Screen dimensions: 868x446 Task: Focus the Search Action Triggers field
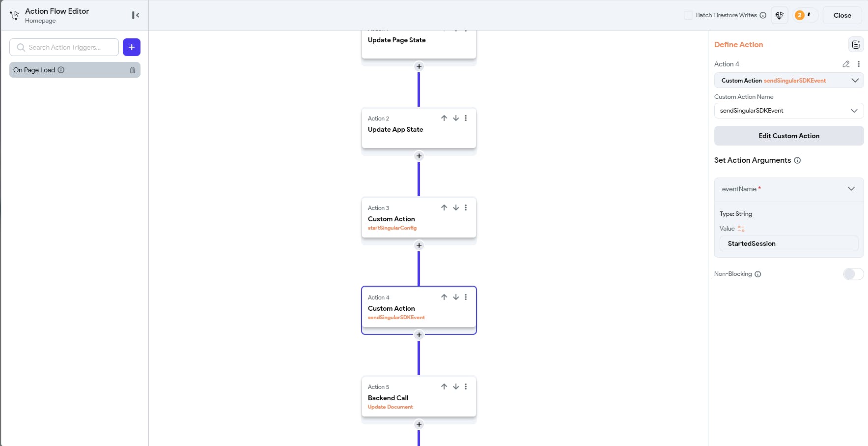coord(69,47)
